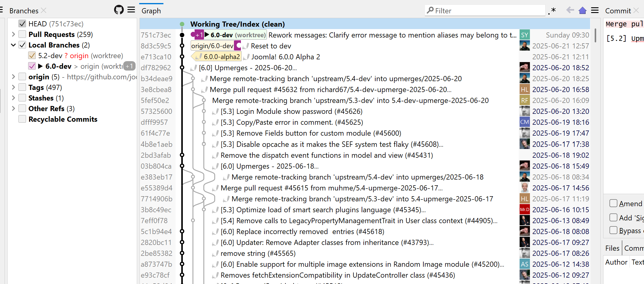Enable the Amend checkbox
This screenshot has width=644, height=284.
pos(613,203)
